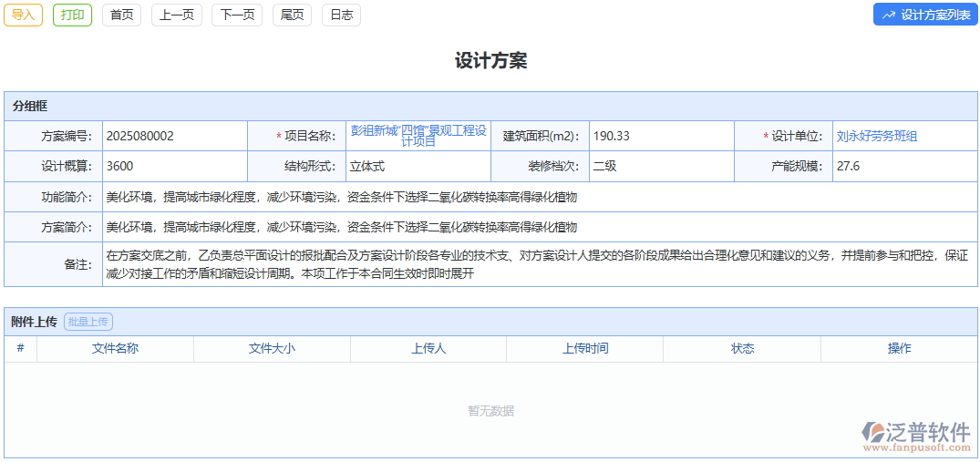
Task: Click the 设计概算 field label
Action: pyautogui.click(x=67, y=166)
